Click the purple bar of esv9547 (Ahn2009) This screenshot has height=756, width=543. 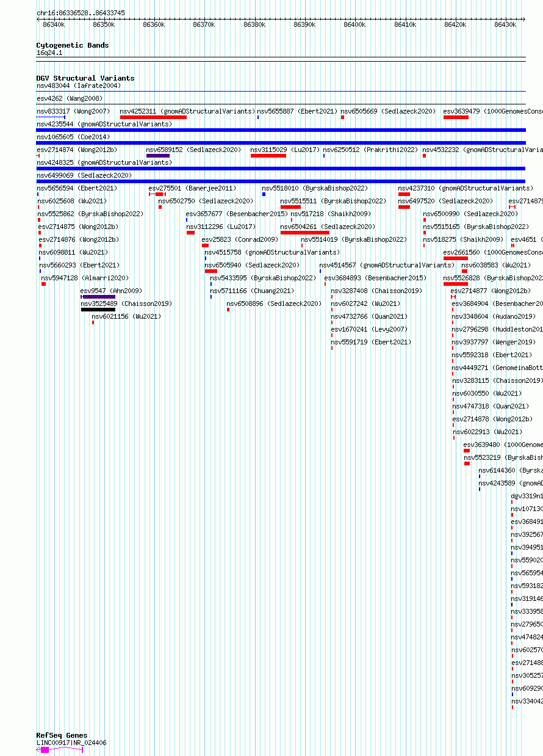(x=98, y=297)
